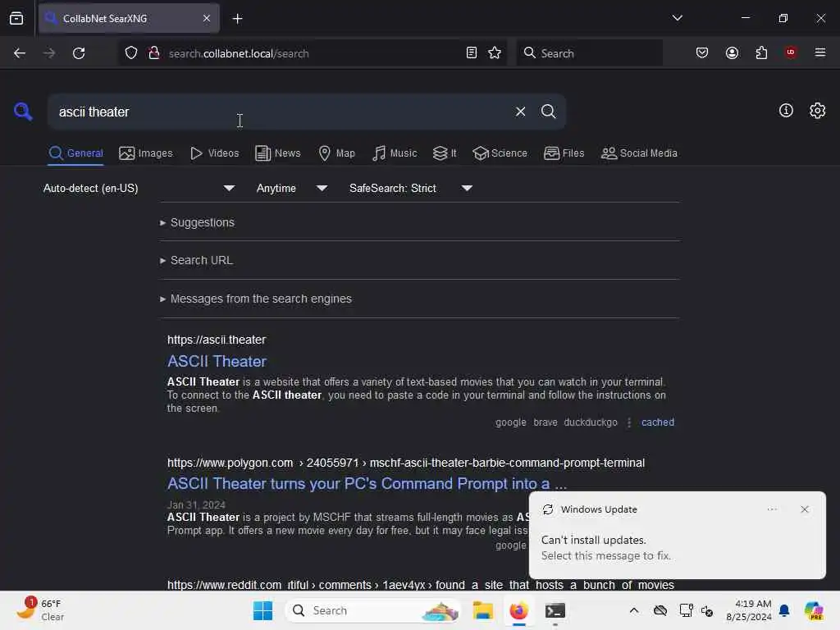
Task: Open the Windows Start menu
Action: tap(262, 610)
